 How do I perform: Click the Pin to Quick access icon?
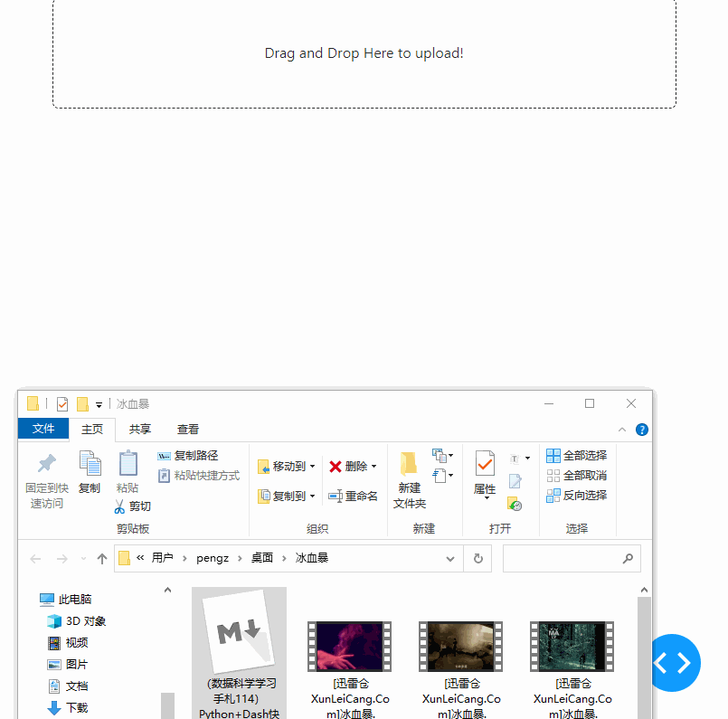(x=46, y=464)
